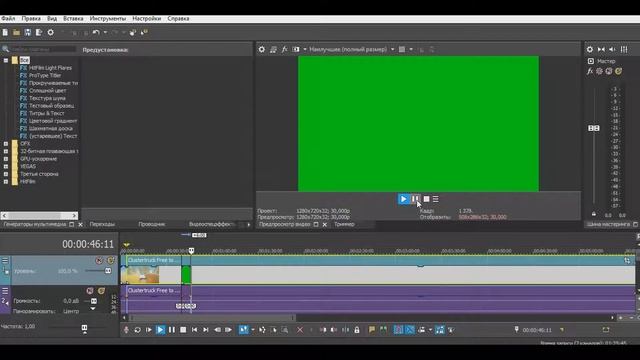Open preview quality dropdown 'Наилучшее (полный размер)'
This screenshot has width=640, height=360.
(x=351, y=49)
